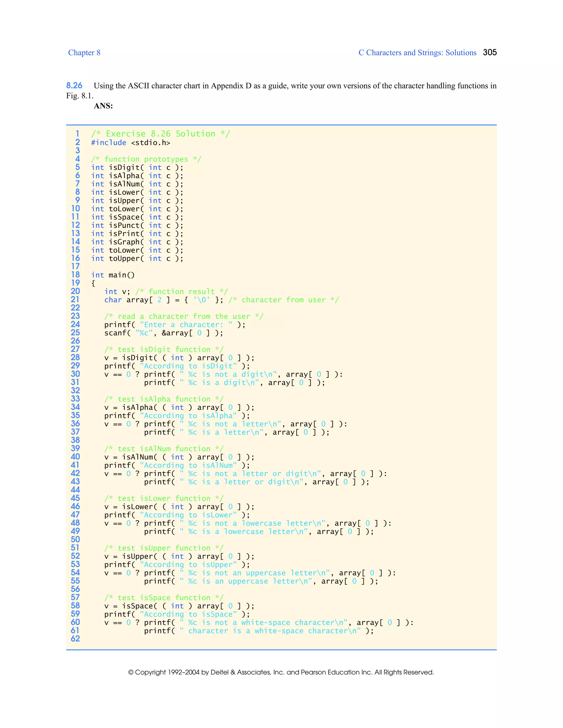
Task: Click the 'According to isLower' printf line
Action: [177, 515]
